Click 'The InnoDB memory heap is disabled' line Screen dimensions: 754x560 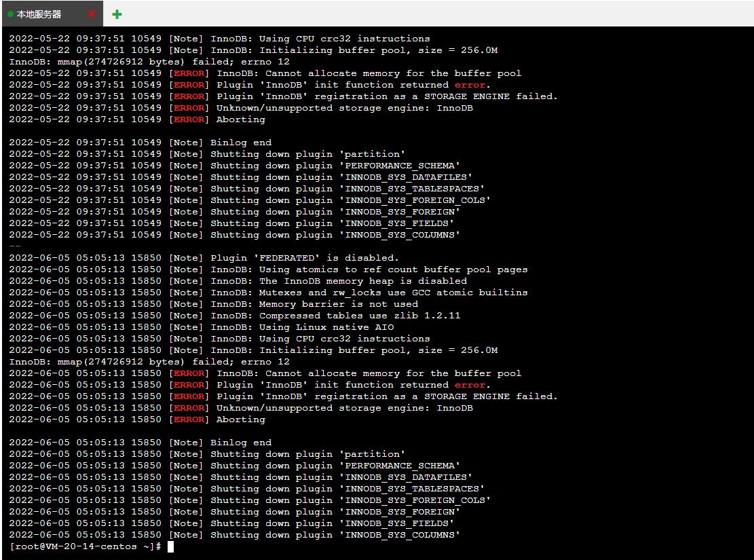tap(238, 281)
